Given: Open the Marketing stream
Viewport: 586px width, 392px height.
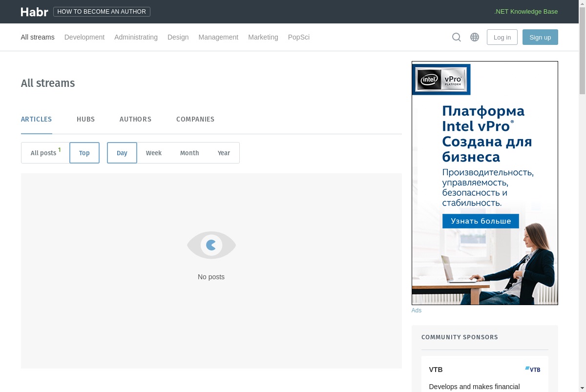Looking at the screenshot, I should [x=263, y=37].
